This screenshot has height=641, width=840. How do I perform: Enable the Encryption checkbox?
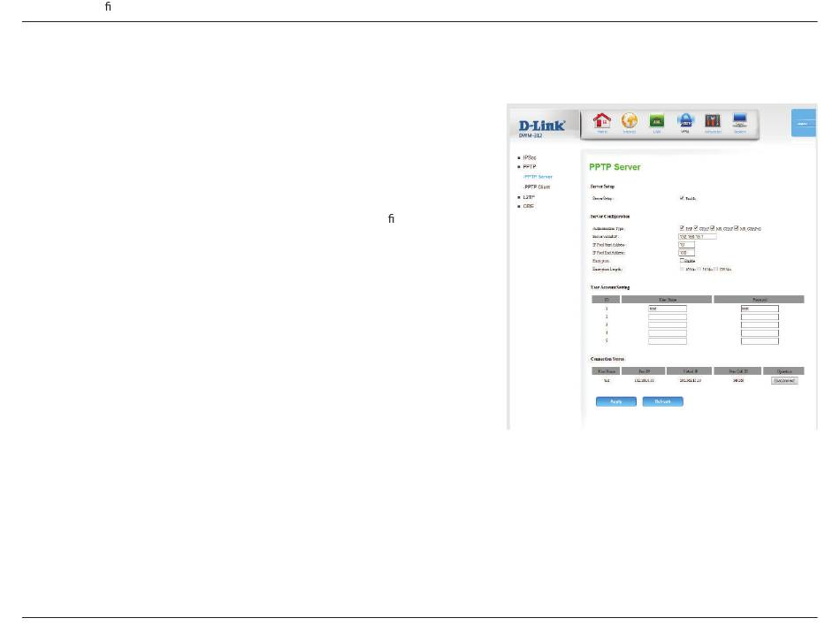[682, 260]
